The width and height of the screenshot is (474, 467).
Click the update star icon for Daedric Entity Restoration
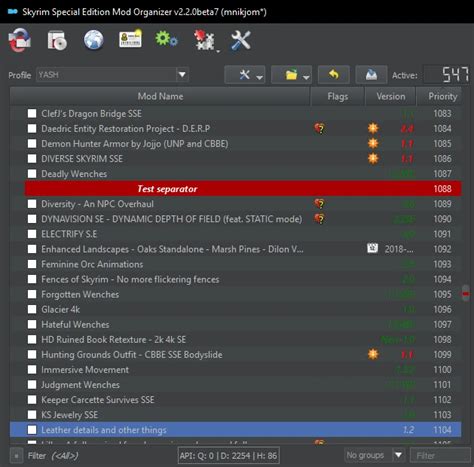click(373, 128)
